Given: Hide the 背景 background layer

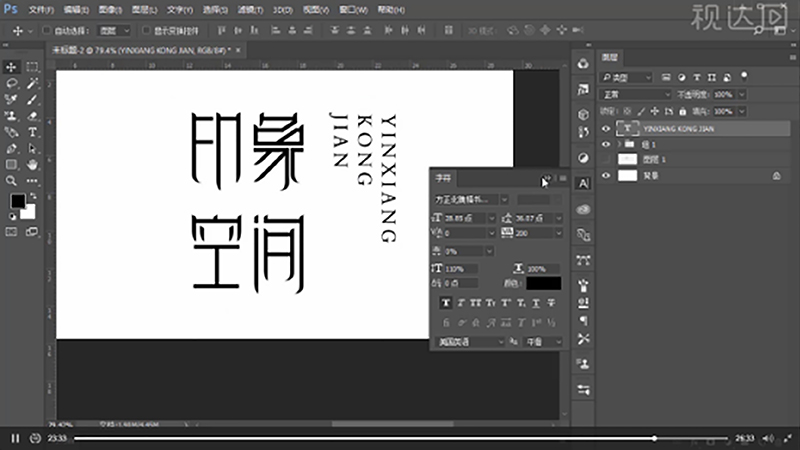Looking at the screenshot, I should pos(606,176).
